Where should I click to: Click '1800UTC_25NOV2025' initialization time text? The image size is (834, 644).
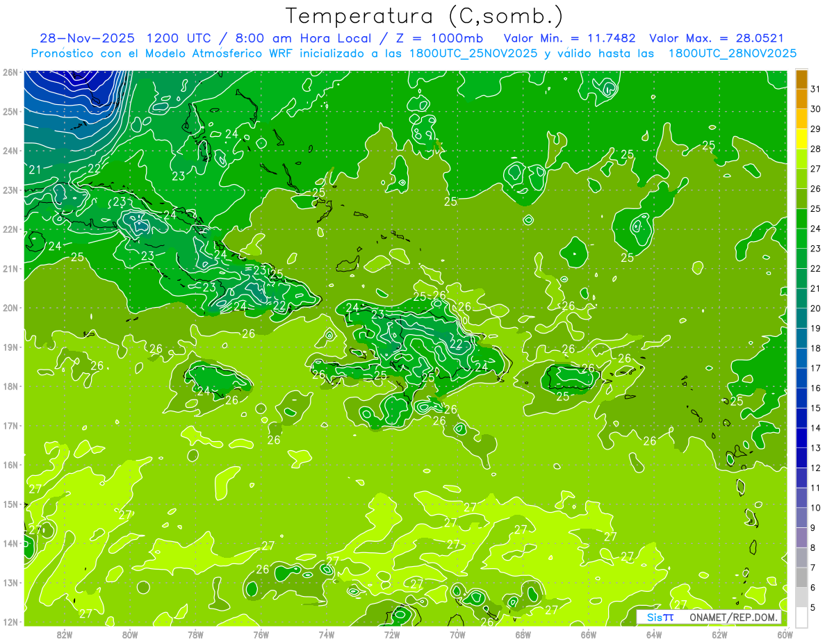(471, 53)
